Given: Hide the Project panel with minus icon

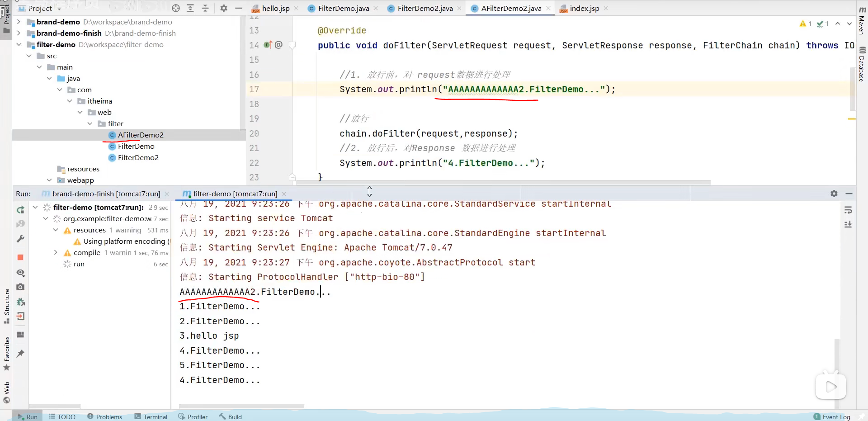Looking at the screenshot, I should pyautogui.click(x=239, y=8).
